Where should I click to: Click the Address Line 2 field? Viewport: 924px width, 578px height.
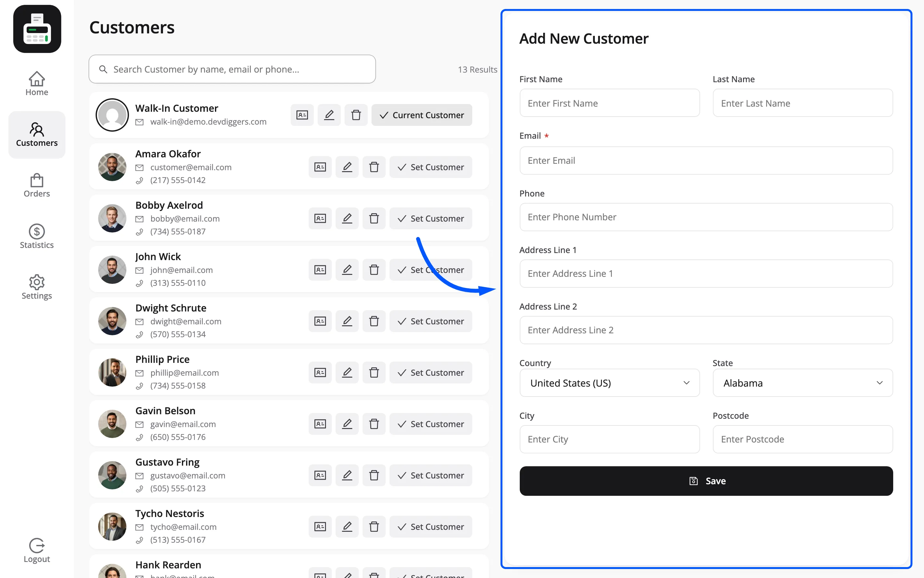tap(706, 330)
